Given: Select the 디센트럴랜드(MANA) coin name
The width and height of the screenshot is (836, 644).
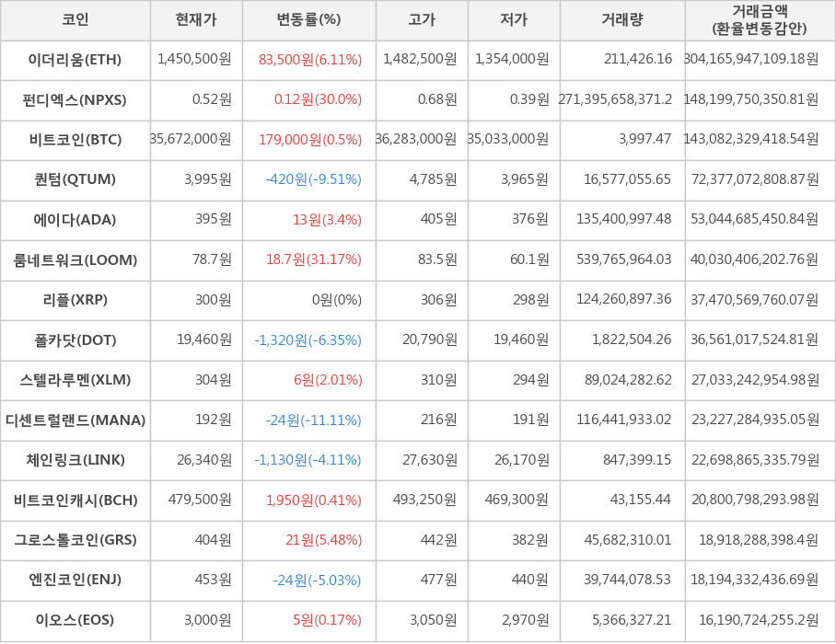Looking at the screenshot, I should point(75,420).
